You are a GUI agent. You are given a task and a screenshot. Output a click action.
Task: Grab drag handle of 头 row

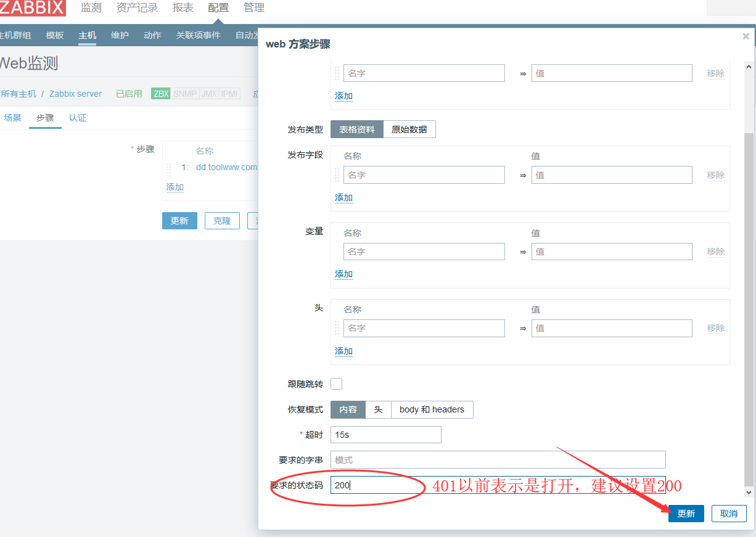coord(337,328)
